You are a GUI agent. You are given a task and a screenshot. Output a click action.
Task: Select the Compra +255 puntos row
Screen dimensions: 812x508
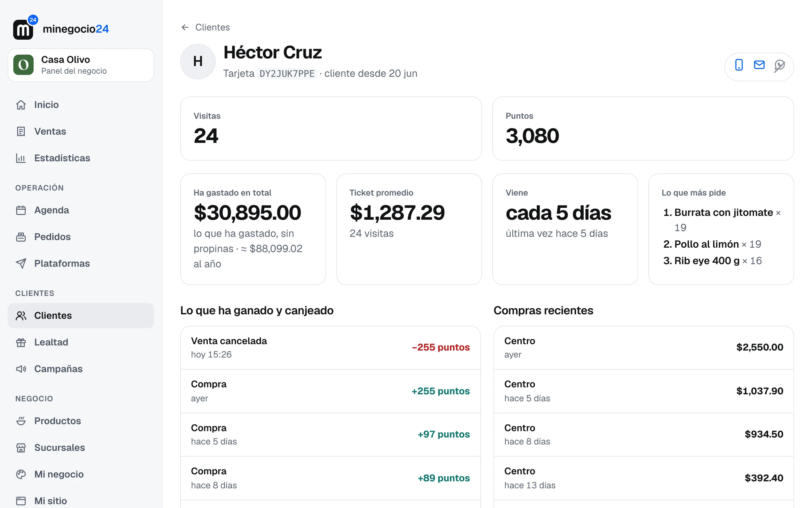coord(331,391)
